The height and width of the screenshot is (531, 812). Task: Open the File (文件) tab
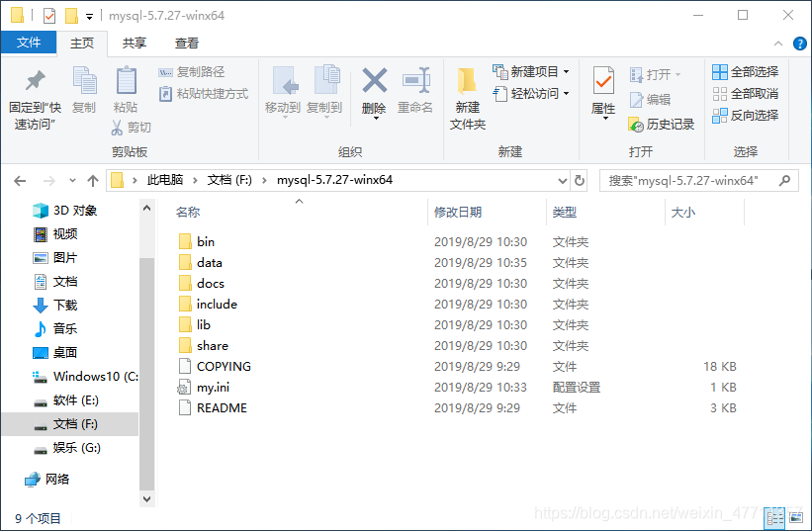[x=29, y=43]
